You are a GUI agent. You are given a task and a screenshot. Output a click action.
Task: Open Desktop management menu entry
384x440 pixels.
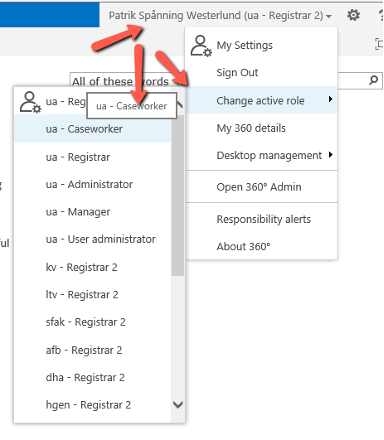click(261, 155)
